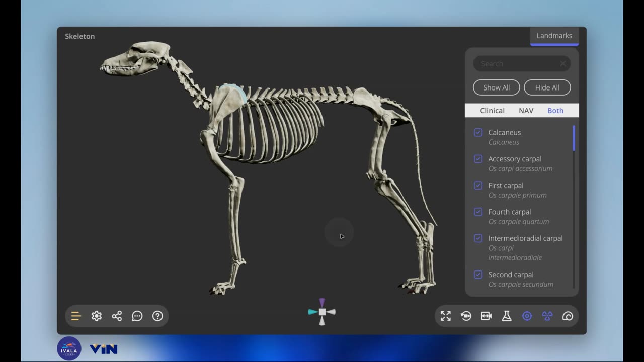Screen dimensions: 644x362
Task: Click the teal left cone of orientation gizmo
Action: click(313, 312)
